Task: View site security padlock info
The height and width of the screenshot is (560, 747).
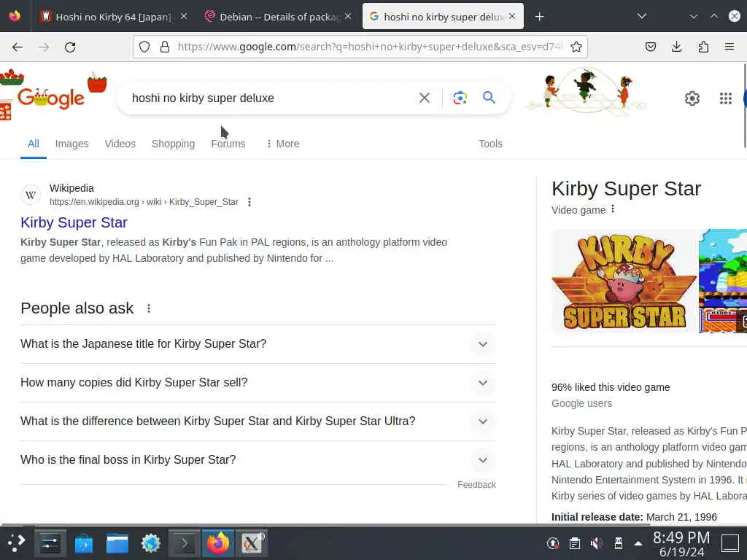Action: click(x=165, y=47)
